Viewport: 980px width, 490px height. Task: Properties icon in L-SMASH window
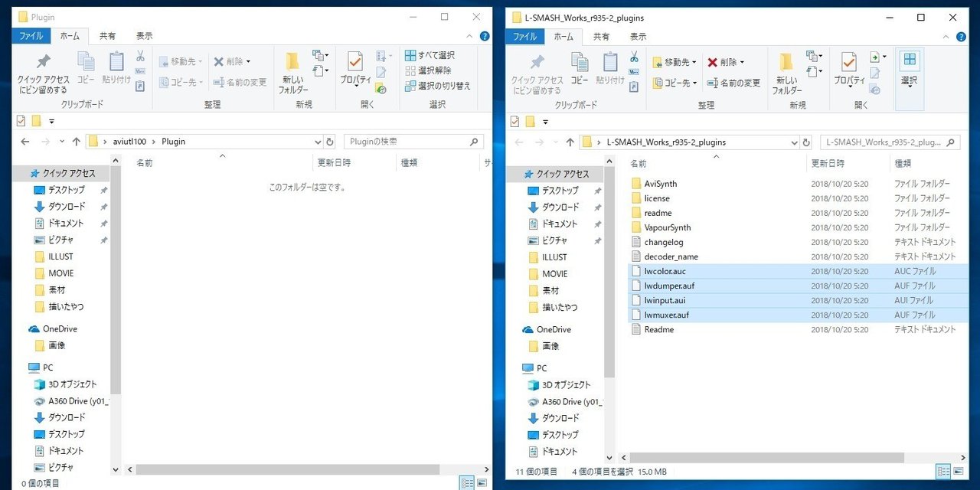coord(848,61)
